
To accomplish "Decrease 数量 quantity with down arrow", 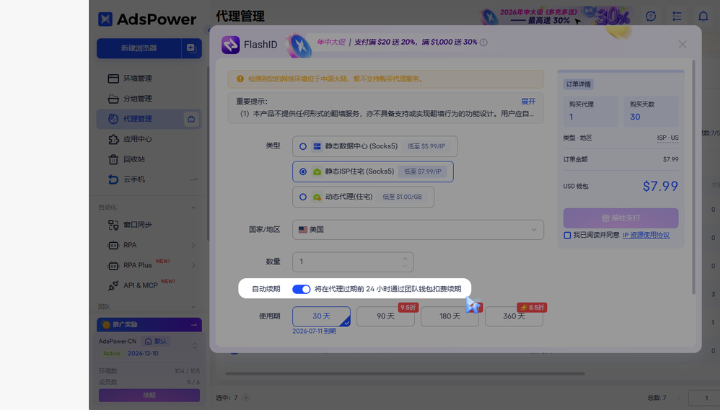I will coord(405,265).
